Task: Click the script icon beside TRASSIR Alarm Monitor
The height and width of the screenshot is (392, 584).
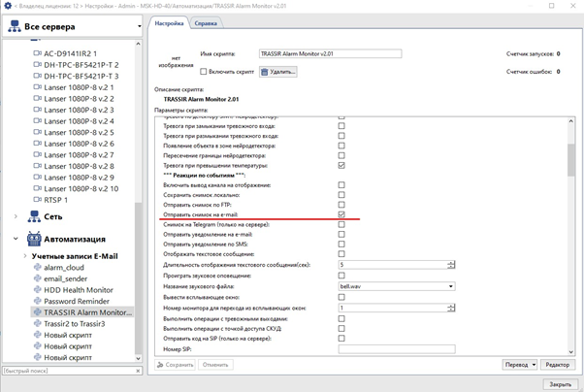Action: (x=37, y=312)
